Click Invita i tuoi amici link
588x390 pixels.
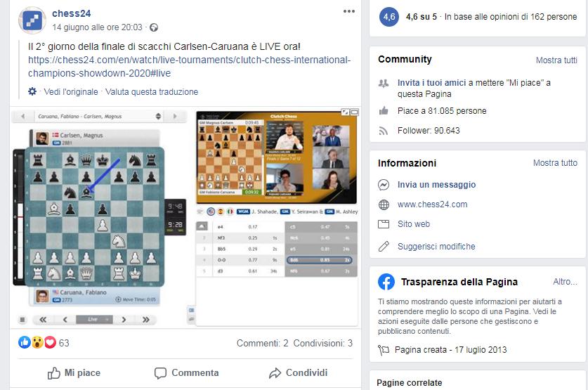click(x=431, y=82)
